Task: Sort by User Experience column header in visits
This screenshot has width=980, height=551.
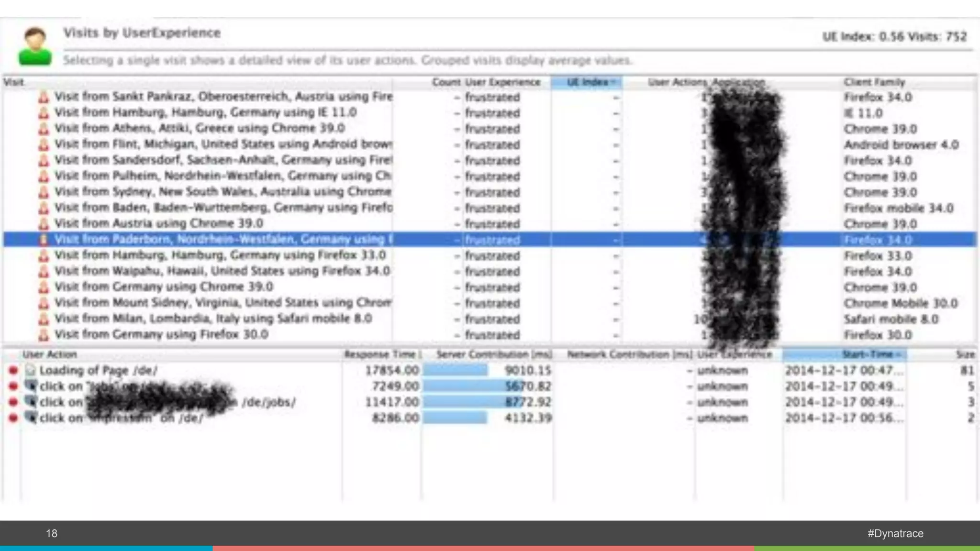Action: click(502, 82)
